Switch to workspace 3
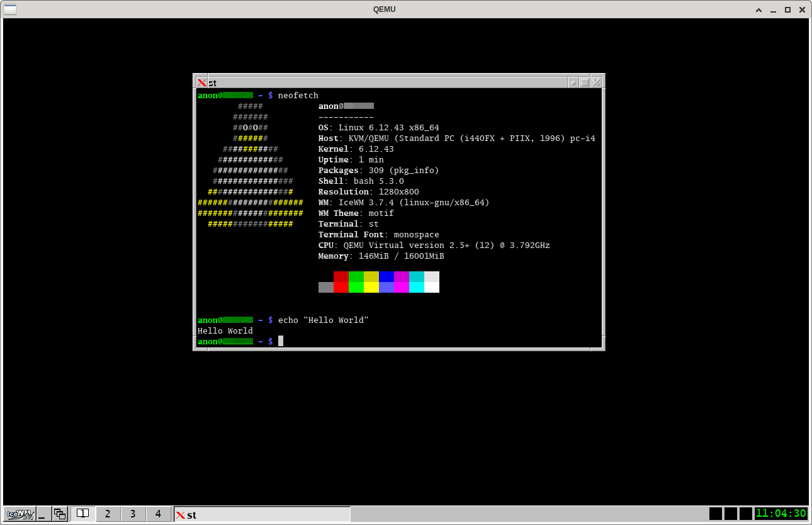This screenshot has width=812, height=525. tap(133, 514)
